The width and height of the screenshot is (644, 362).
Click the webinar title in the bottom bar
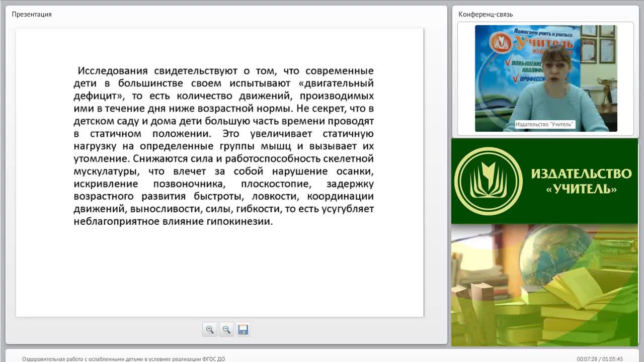pyautogui.click(x=124, y=359)
